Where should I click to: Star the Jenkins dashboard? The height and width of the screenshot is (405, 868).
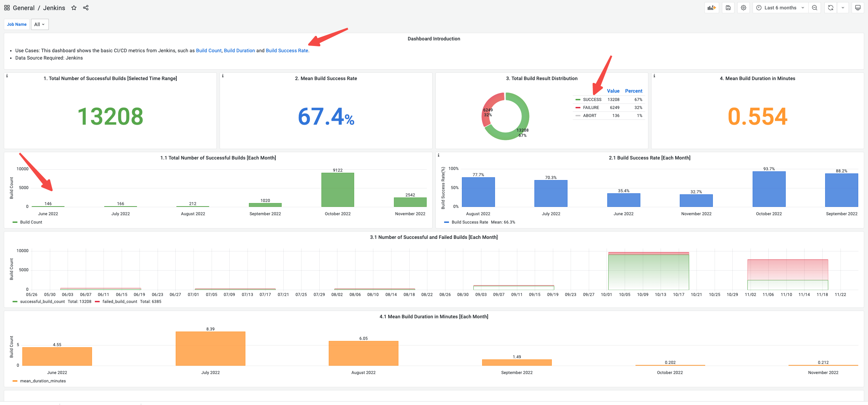74,8
